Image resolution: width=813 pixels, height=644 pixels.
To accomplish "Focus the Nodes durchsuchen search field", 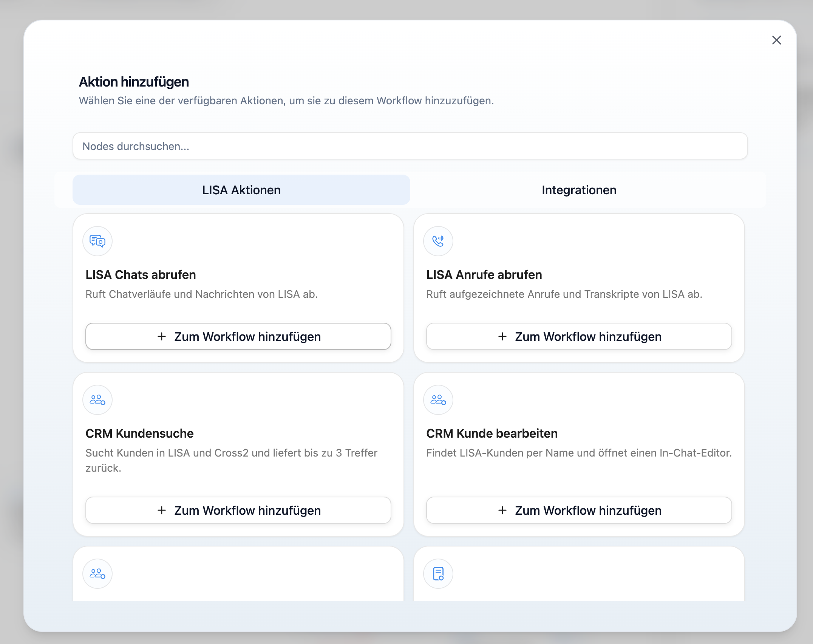I will (410, 146).
